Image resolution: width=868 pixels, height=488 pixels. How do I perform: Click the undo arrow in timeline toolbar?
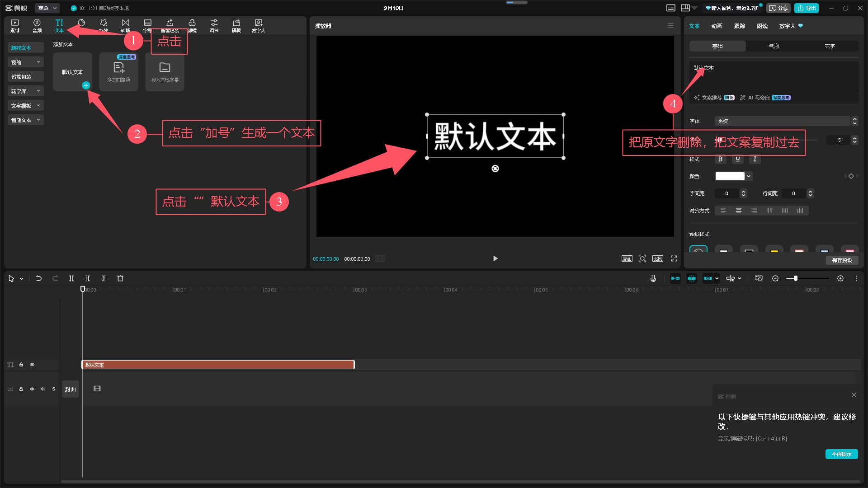39,278
